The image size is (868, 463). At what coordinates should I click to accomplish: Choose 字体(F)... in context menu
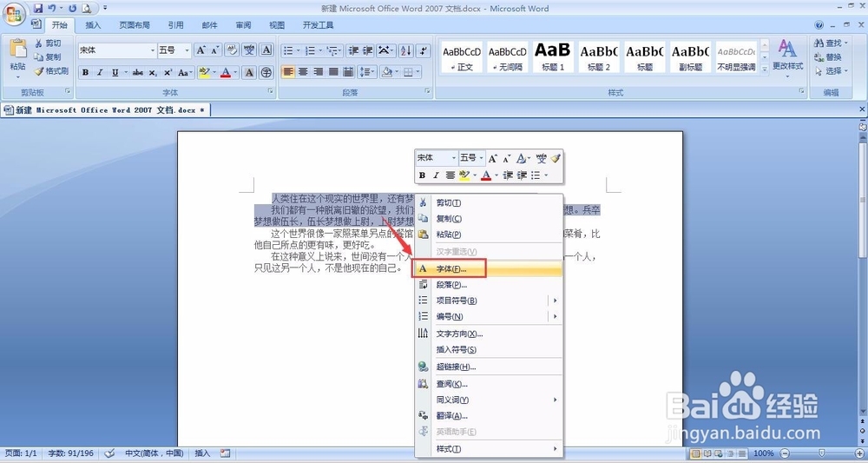(489, 268)
